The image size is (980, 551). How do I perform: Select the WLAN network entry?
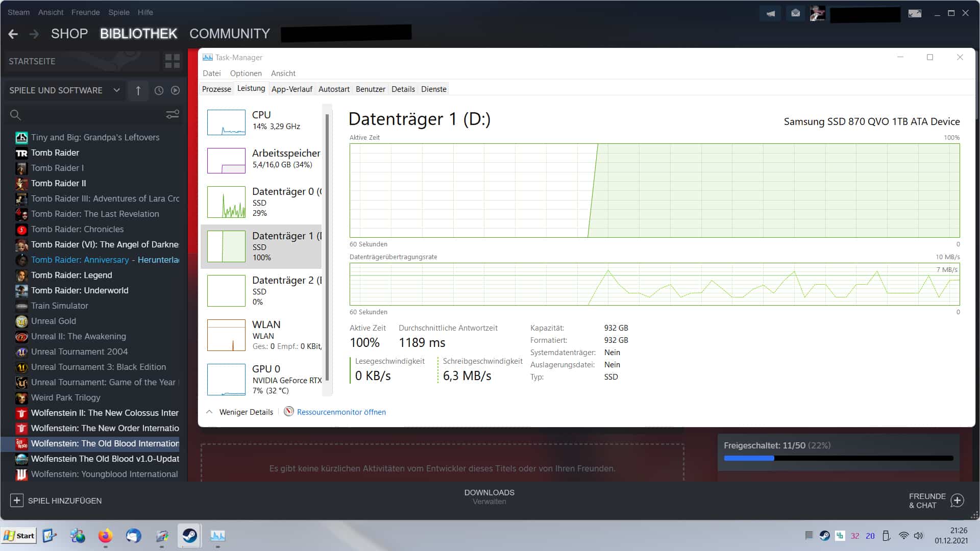pyautogui.click(x=261, y=335)
